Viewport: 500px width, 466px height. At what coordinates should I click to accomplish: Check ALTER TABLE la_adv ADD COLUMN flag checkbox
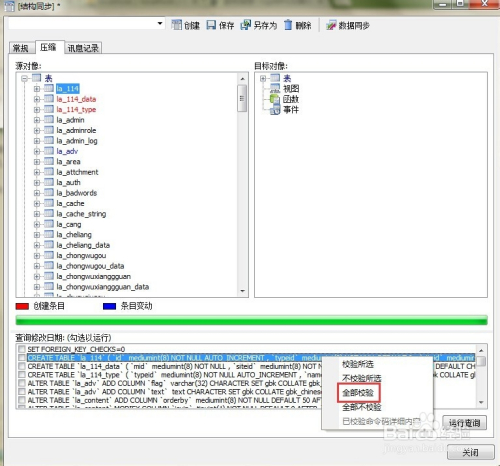[22, 383]
